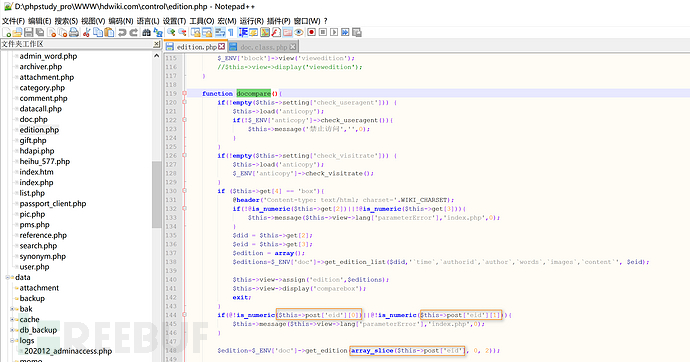Select doc.php in the file tree
The height and width of the screenshot is (362, 690).
tap(33, 119)
